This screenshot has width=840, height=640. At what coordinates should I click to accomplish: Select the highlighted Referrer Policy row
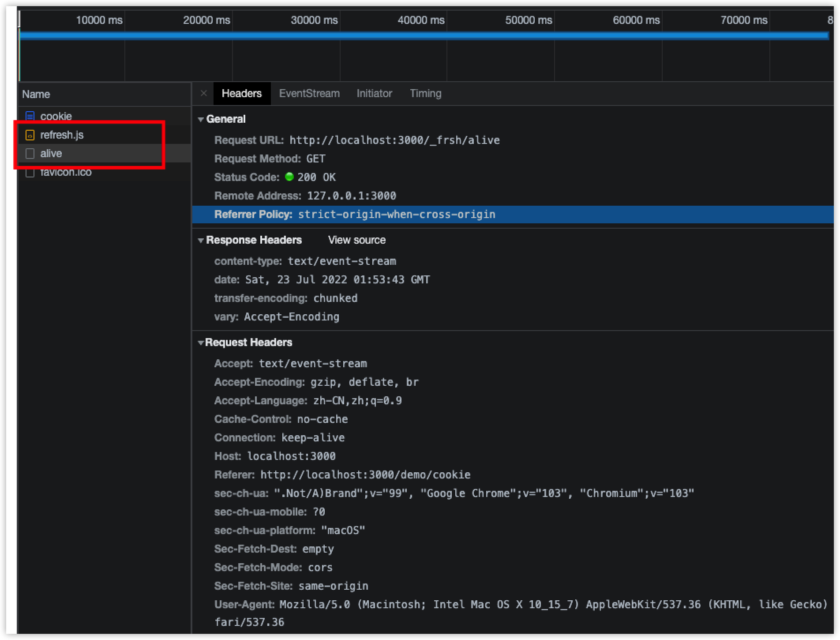tap(353, 214)
